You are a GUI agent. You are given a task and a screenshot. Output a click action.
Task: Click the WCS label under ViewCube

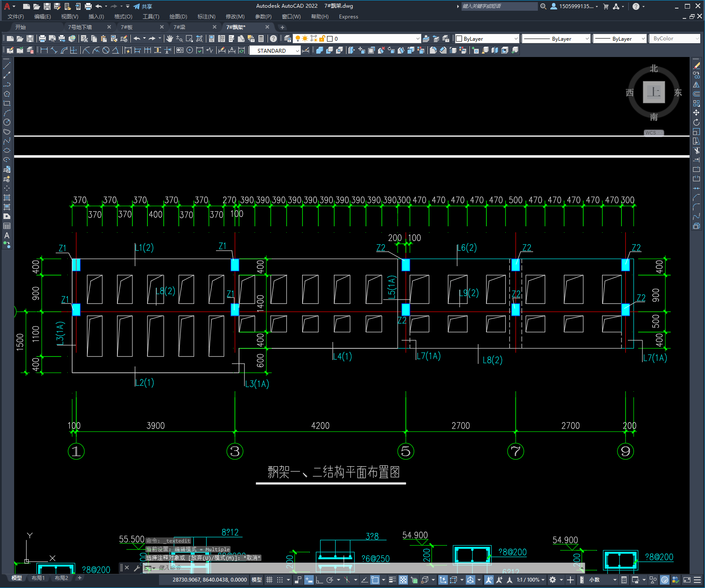(x=653, y=133)
